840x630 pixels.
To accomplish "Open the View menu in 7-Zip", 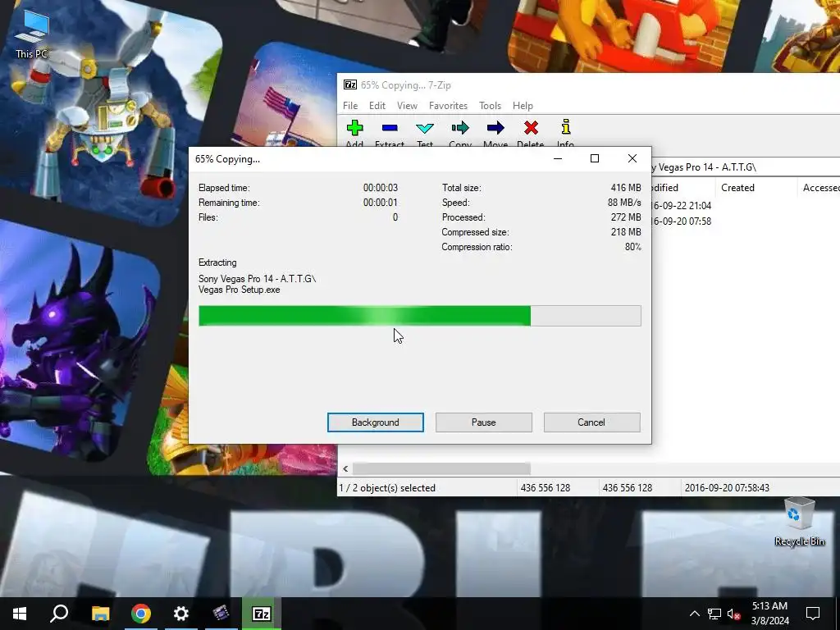I will [407, 106].
